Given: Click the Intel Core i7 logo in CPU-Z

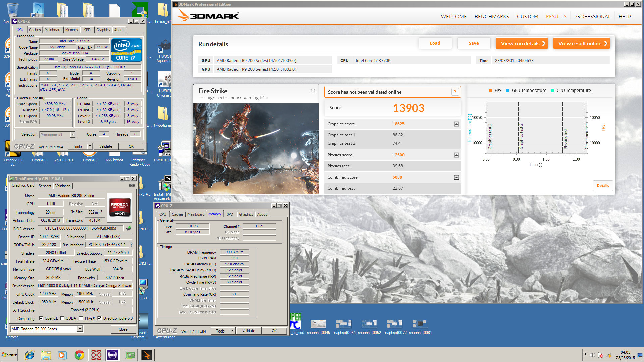Looking at the screenshot, I should click(127, 50).
